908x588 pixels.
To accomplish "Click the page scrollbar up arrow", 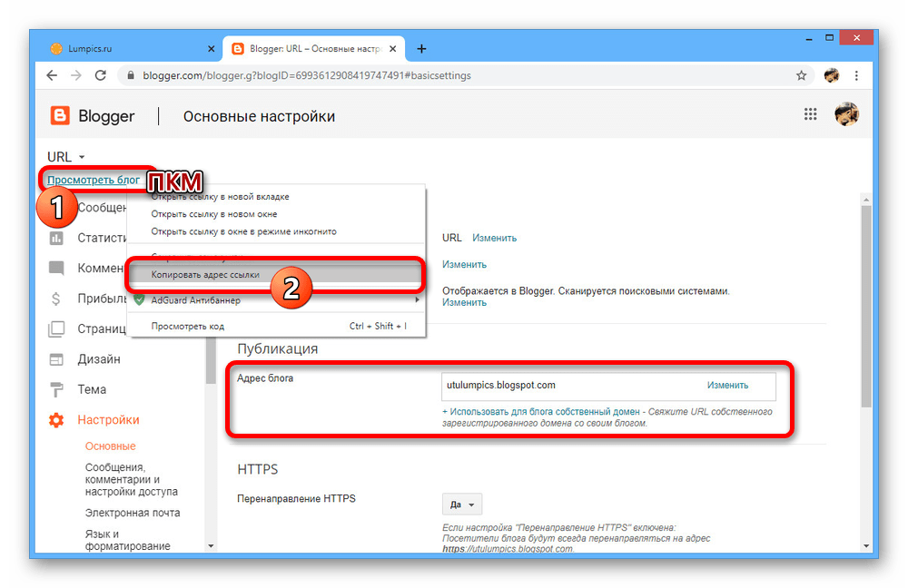I will pyautogui.click(x=865, y=200).
